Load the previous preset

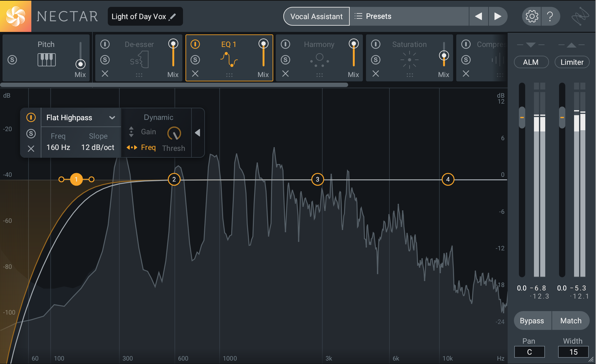[478, 16]
